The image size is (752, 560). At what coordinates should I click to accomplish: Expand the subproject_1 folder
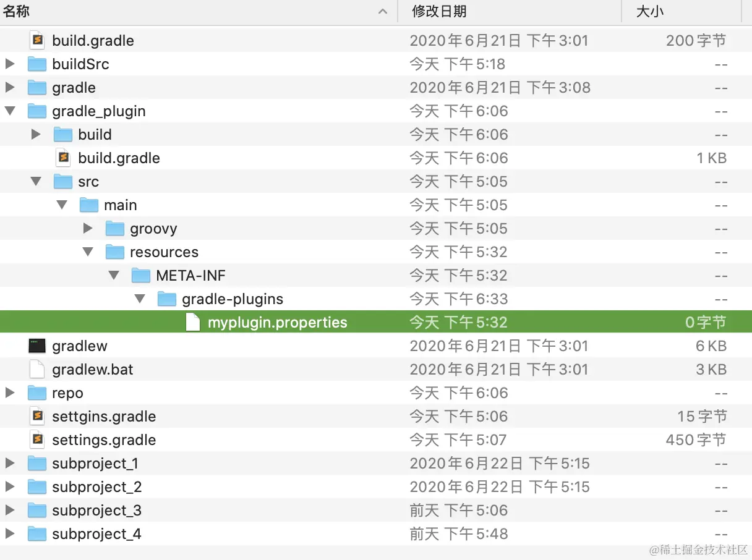[x=11, y=463]
